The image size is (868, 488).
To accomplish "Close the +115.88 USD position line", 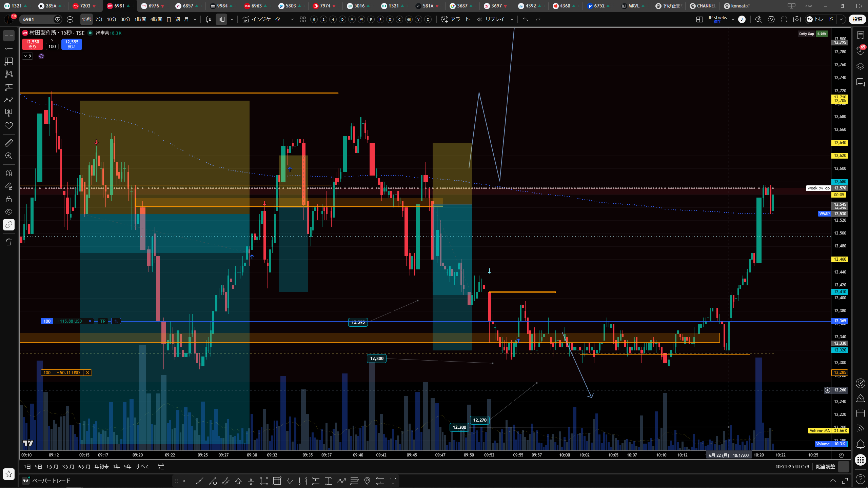I will click(90, 321).
